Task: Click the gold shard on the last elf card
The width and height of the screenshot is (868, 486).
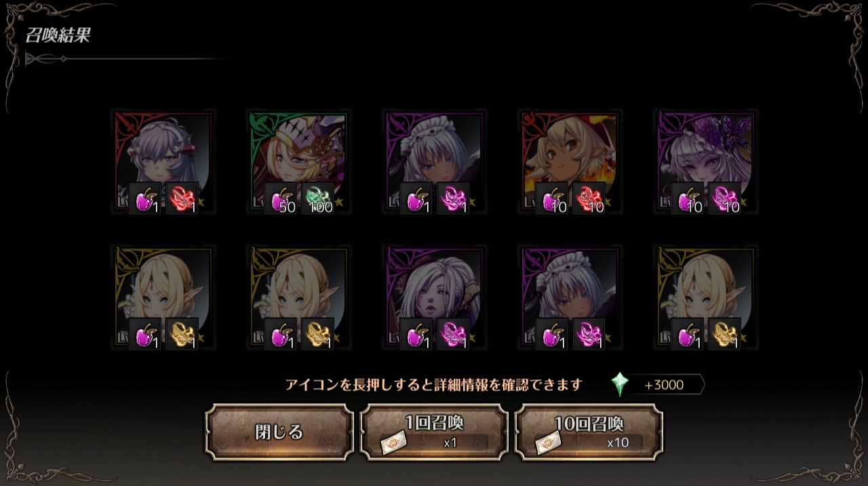Action: click(x=725, y=335)
